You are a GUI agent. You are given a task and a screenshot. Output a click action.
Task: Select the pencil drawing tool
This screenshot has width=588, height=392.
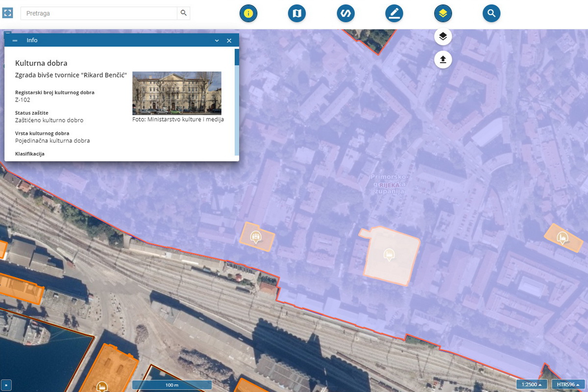[x=394, y=13]
